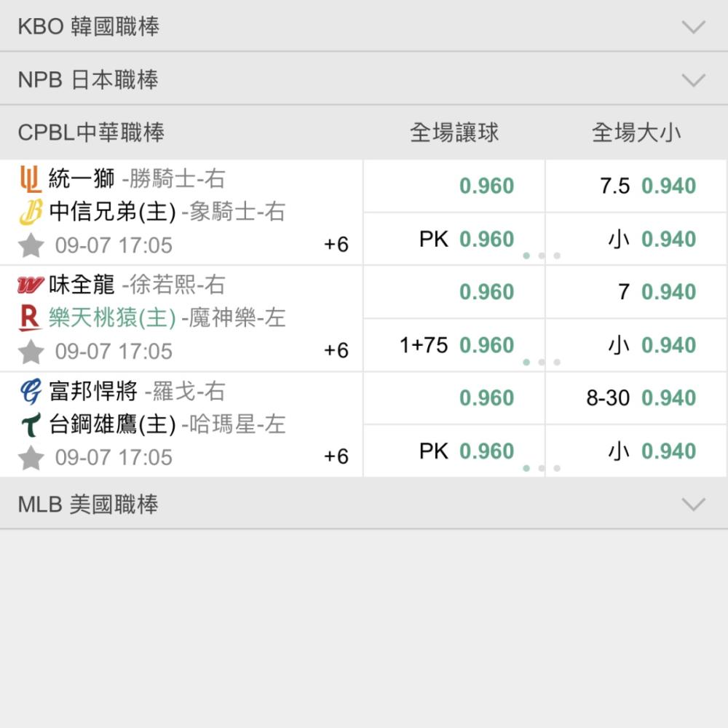The image size is (728, 728).
Task: Expand the MLB 美國職棒 section
Action: point(364,504)
